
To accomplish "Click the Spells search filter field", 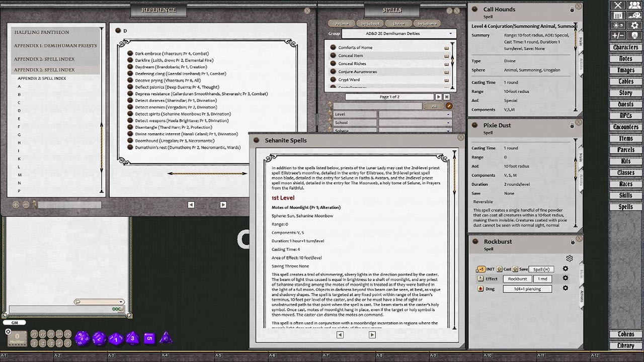I will (x=378, y=106).
